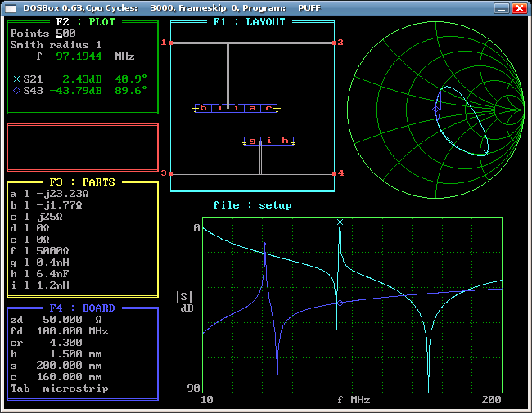Click the h 1.500 mm board field
Viewport: 532px width, 413px height.
point(56,354)
